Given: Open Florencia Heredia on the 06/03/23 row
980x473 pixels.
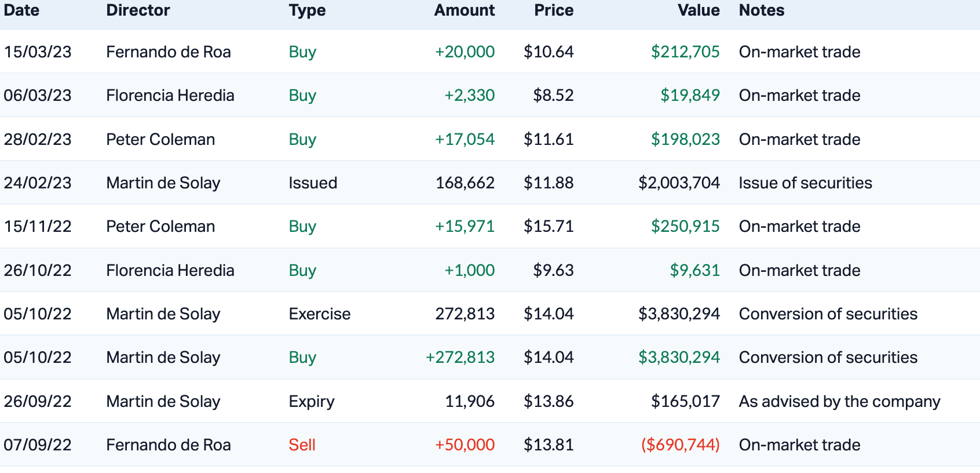Looking at the screenshot, I should tap(170, 96).
